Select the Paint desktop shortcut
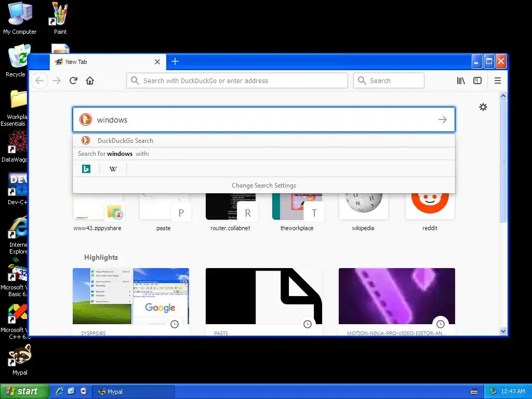 (x=60, y=19)
